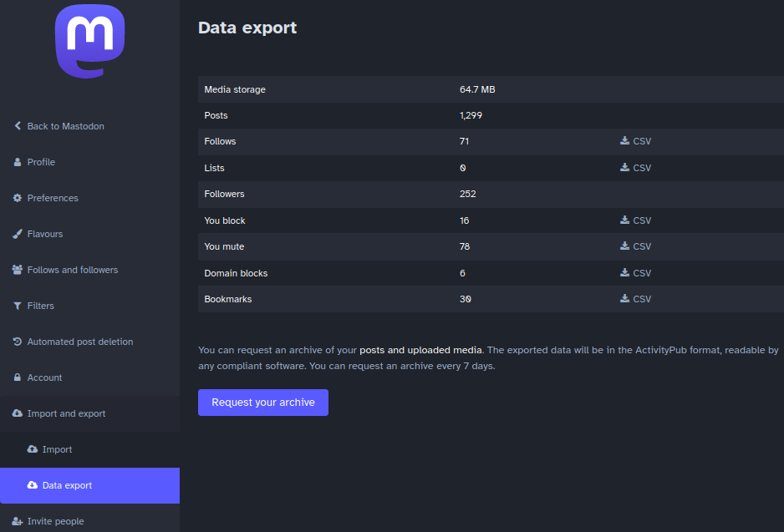Download the Bookmarks CSV file
Viewport: 784px width, 532px height.
[635, 299]
